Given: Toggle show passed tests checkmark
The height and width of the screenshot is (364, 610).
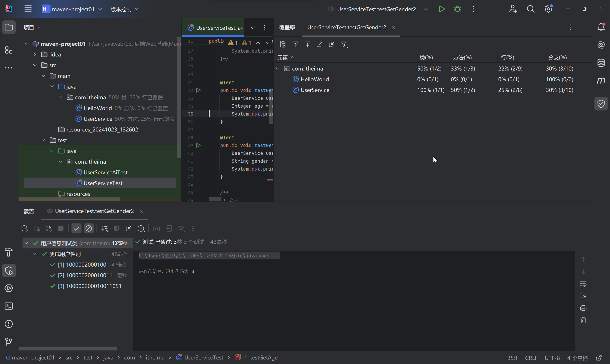Looking at the screenshot, I should 76,229.
